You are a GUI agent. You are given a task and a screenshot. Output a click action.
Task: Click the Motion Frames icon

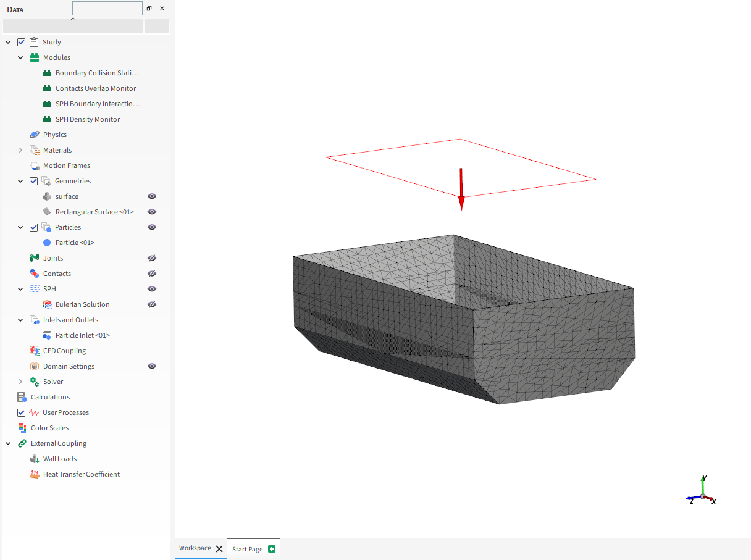(x=35, y=165)
